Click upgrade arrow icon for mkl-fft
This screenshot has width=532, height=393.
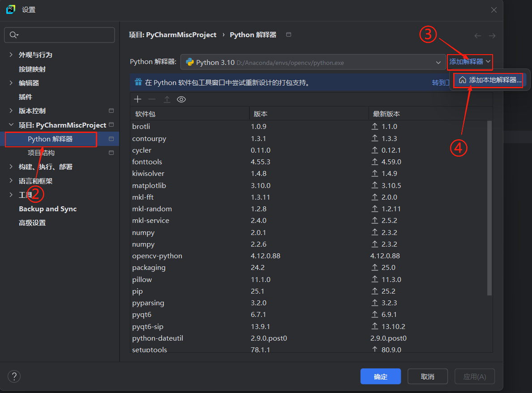pyautogui.click(x=374, y=196)
